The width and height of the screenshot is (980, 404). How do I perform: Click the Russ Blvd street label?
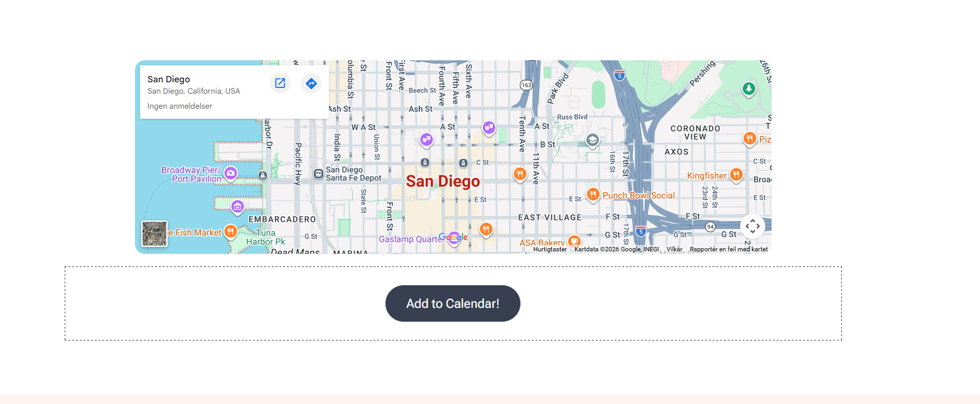(x=573, y=117)
